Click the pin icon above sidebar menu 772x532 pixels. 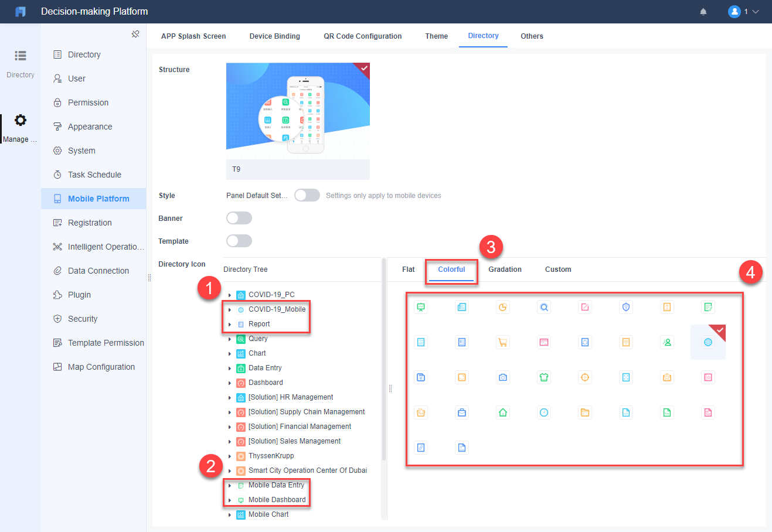135,34
